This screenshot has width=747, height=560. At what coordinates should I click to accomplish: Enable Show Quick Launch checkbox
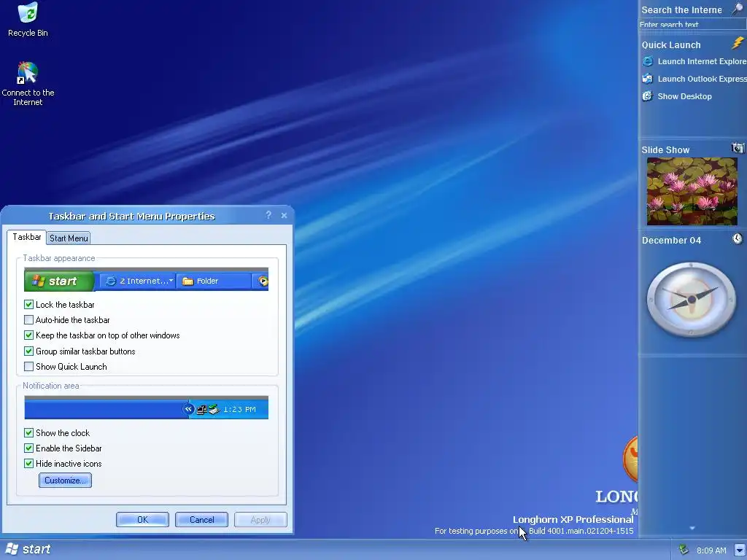pyautogui.click(x=28, y=366)
